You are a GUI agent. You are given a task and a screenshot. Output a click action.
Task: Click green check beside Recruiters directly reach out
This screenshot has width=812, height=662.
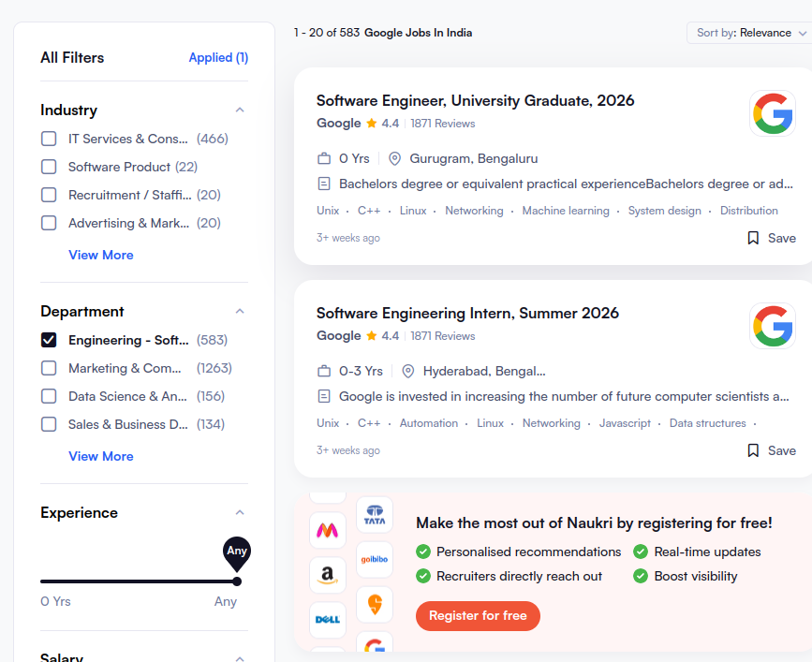pyautogui.click(x=423, y=576)
